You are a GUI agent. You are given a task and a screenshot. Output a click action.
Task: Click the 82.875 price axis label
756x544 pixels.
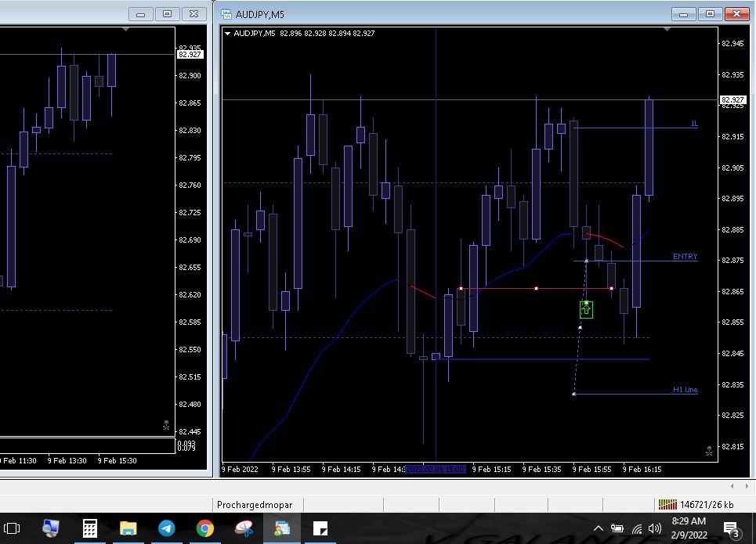(x=732, y=260)
